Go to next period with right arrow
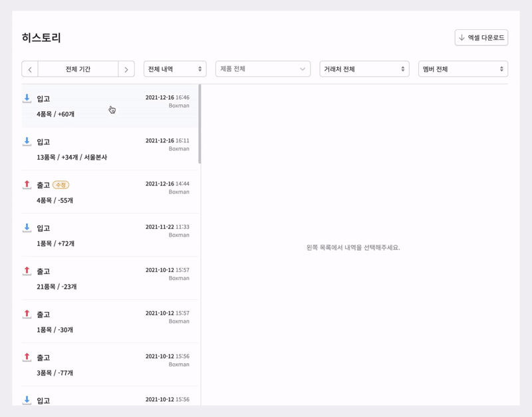This screenshot has height=417, width=532. coord(126,69)
